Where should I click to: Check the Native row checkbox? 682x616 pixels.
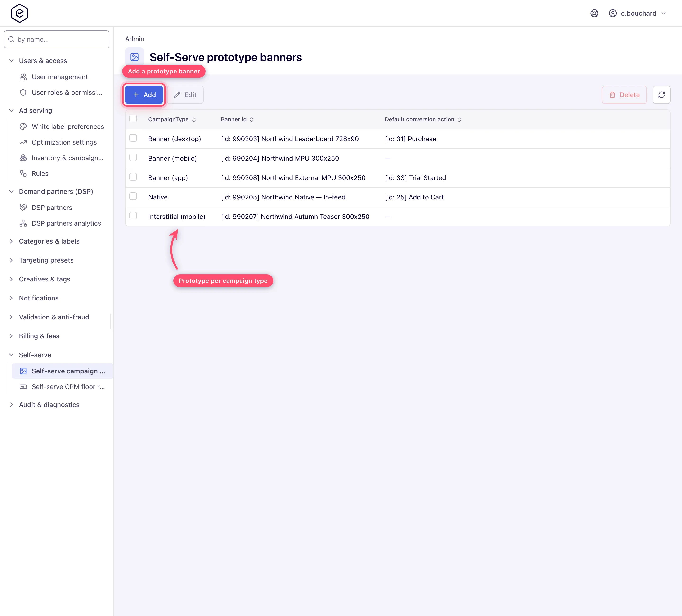point(133,196)
